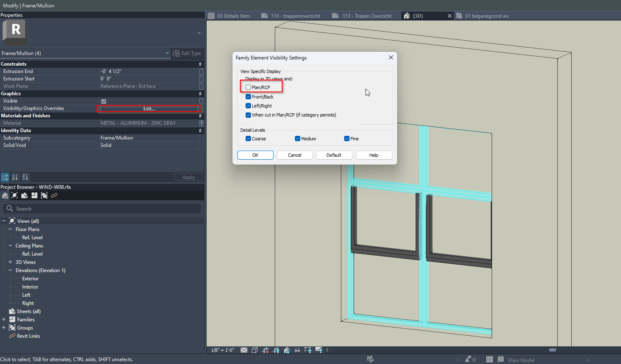Expand the 3D Views tree node
The image size is (621, 364).
click(x=10, y=262)
